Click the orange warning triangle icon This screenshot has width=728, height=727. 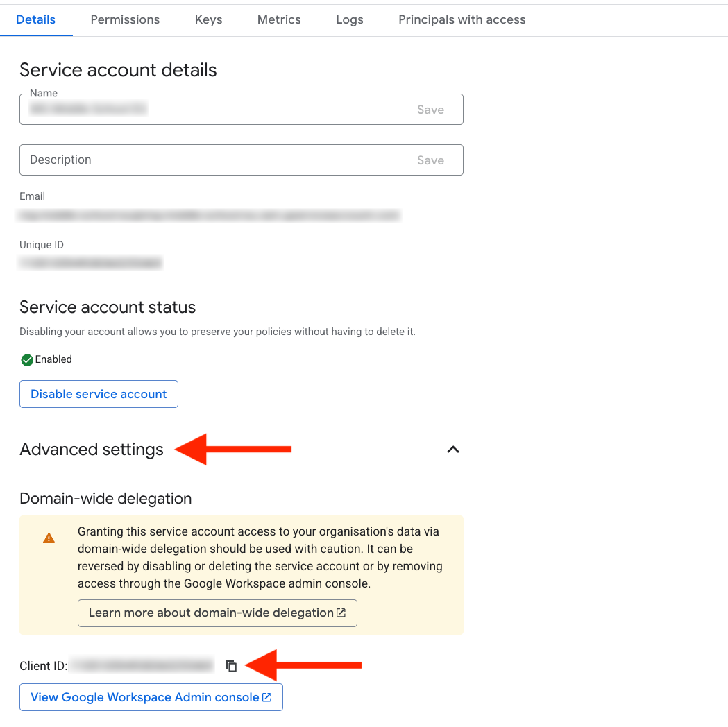point(49,538)
